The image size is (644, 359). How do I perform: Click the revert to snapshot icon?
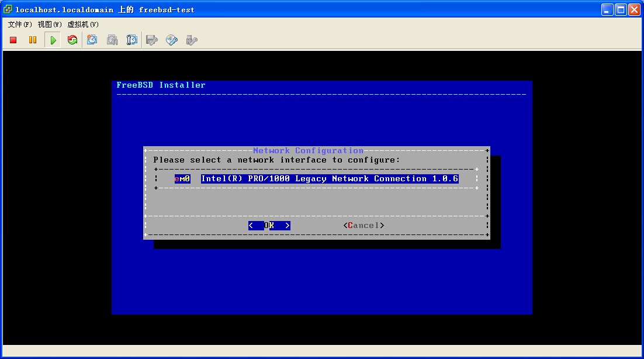click(x=112, y=40)
